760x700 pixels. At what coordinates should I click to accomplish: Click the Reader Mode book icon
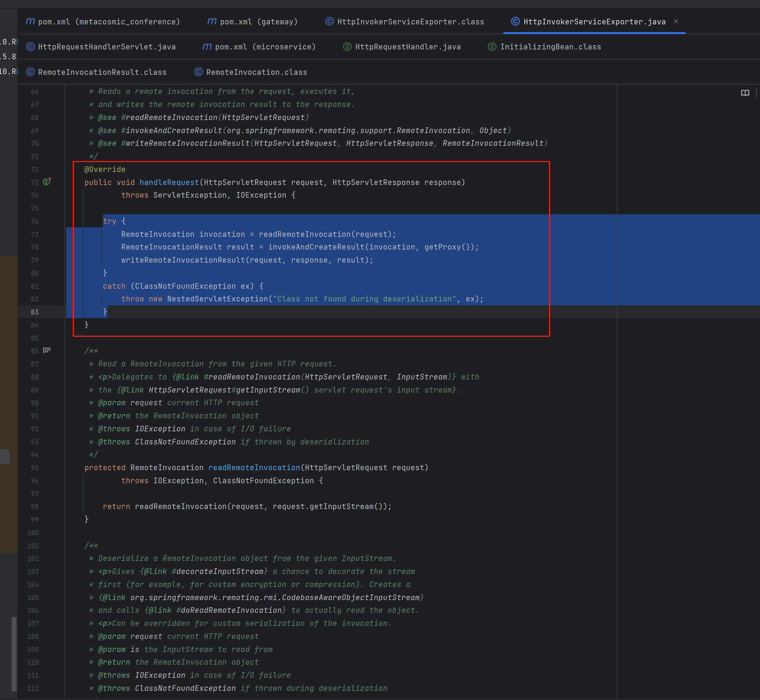pos(744,93)
